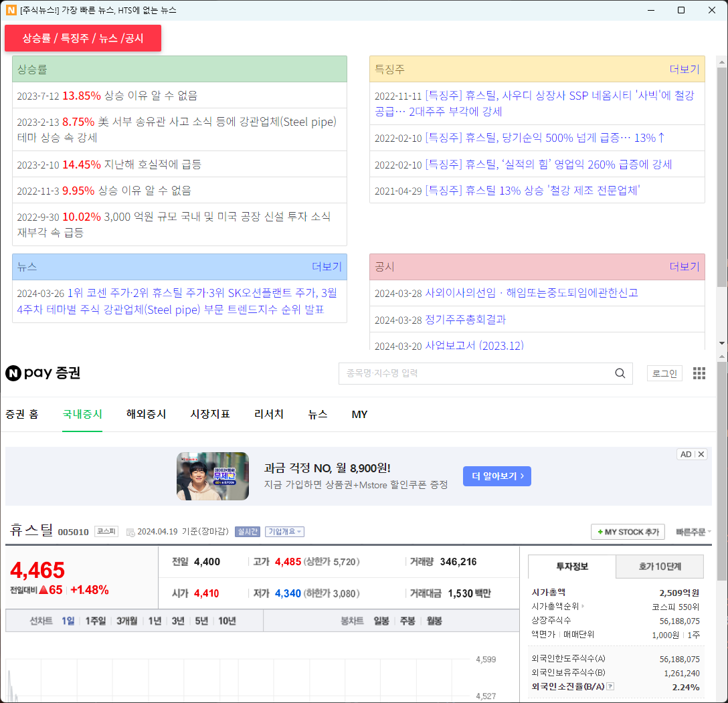Click the N pay 증권 logo
Image resolution: width=728 pixels, height=703 pixels.
(43, 373)
